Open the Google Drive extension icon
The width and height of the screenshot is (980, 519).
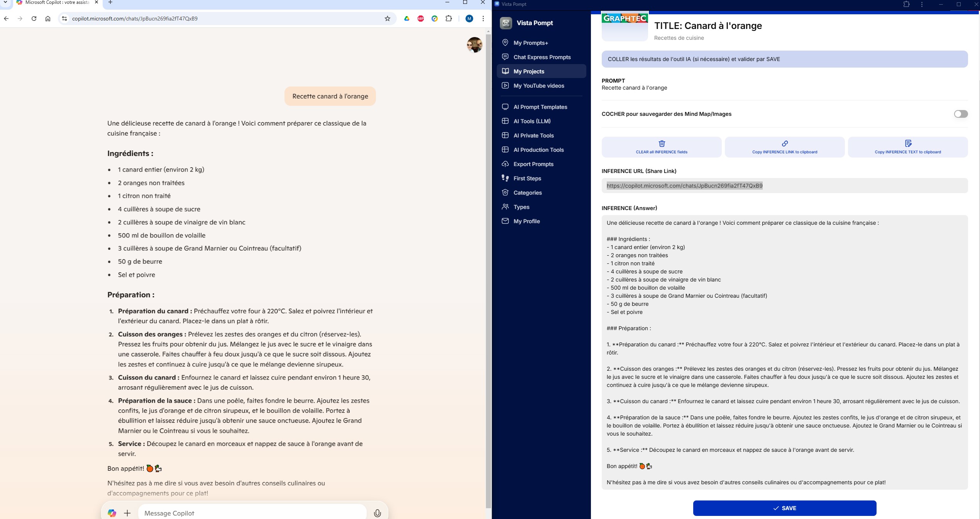406,19
